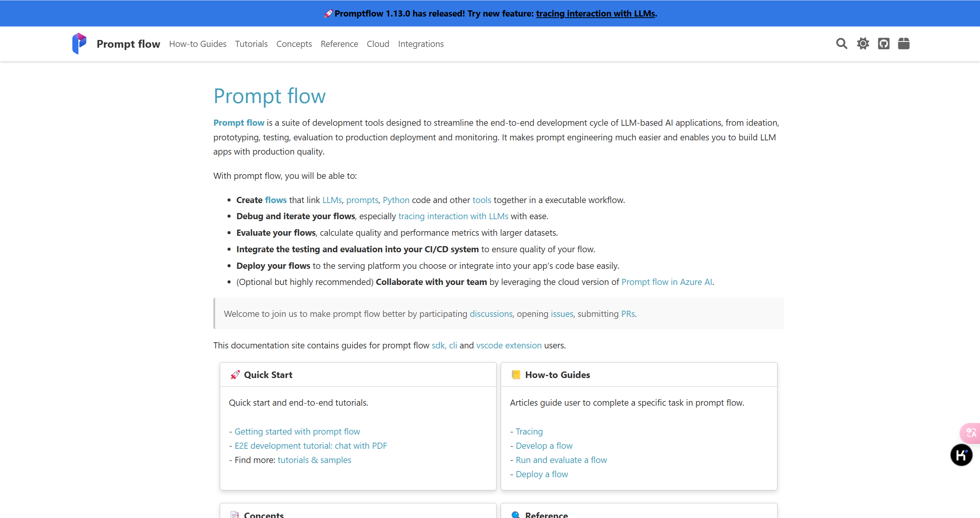Image resolution: width=980 pixels, height=518 pixels.
Task: Open the issues link
Action: [x=562, y=314]
